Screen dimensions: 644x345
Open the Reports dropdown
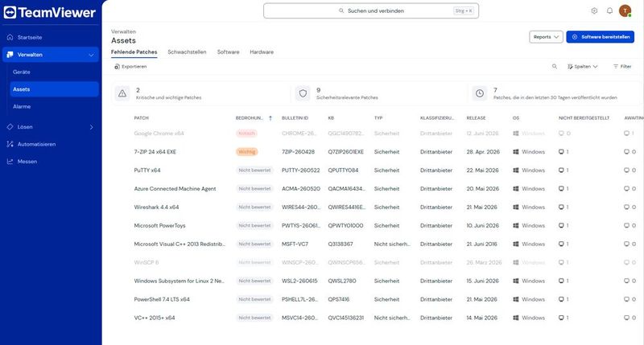click(546, 37)
